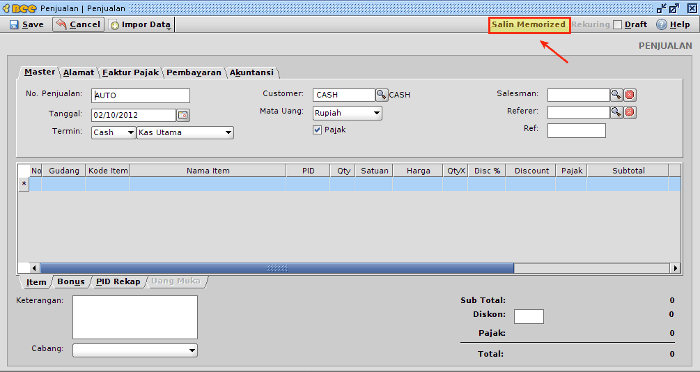Click the Bee logo icon
This screenshot has height=372, width=700.
point(20,8)
